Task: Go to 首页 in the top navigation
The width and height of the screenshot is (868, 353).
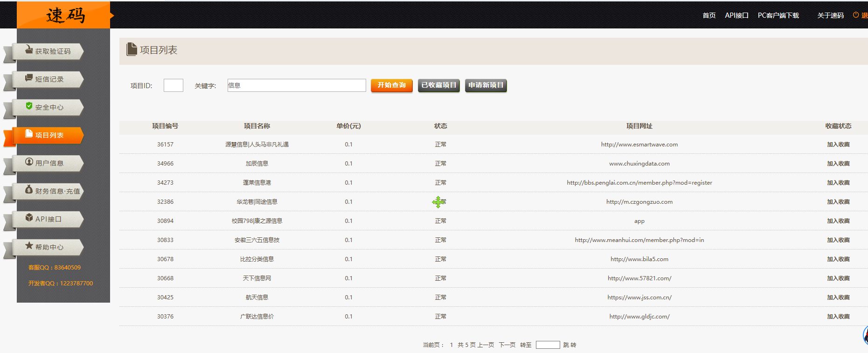Action: tap(709, 15)
